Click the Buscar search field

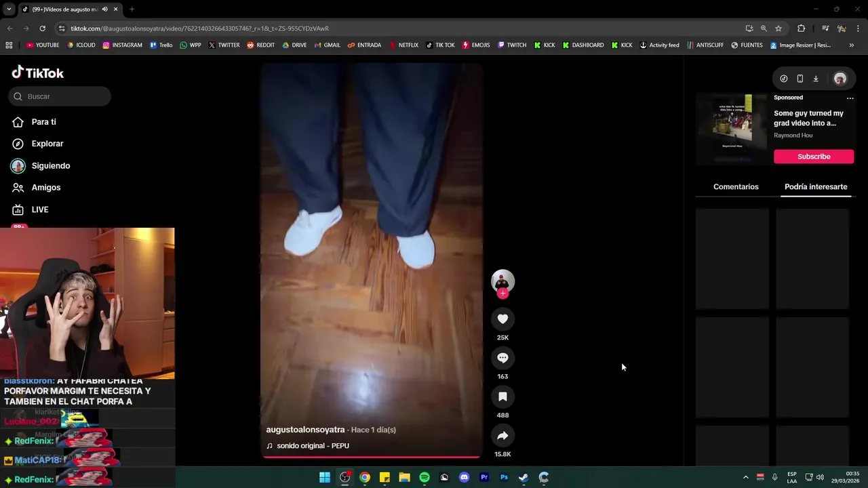pyautogui.click(x=60, y=96)
